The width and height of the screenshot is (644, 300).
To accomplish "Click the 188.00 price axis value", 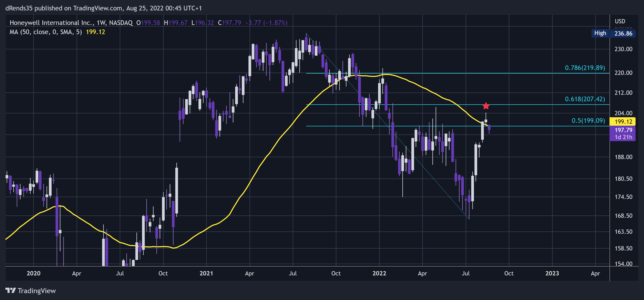I will [623, 157].
